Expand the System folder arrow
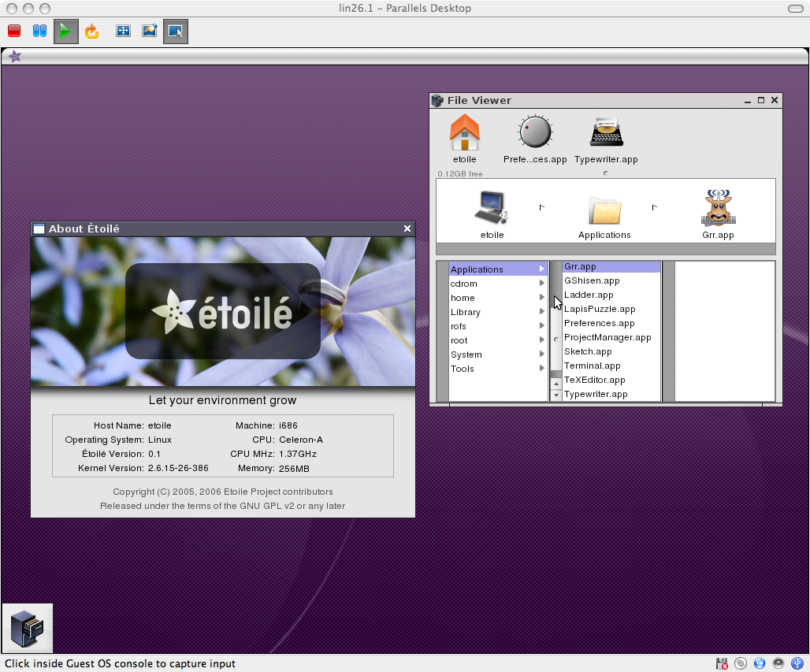 pos(541,355)
